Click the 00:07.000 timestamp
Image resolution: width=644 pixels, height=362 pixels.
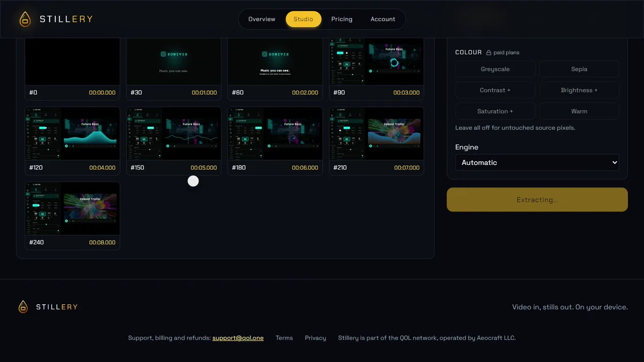pos(407,167)
